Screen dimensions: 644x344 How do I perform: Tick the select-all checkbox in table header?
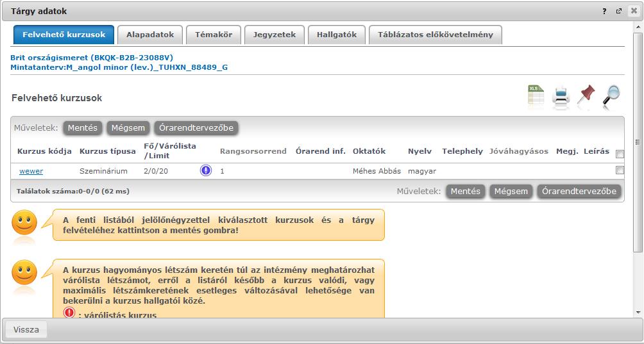point(620,154)
